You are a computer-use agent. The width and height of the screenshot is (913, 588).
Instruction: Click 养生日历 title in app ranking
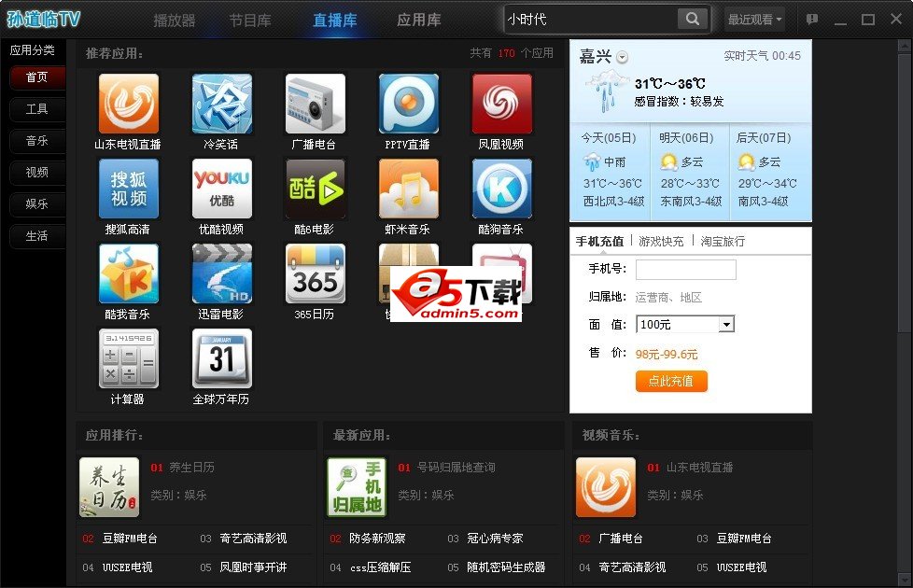click(x=192, y=468)
